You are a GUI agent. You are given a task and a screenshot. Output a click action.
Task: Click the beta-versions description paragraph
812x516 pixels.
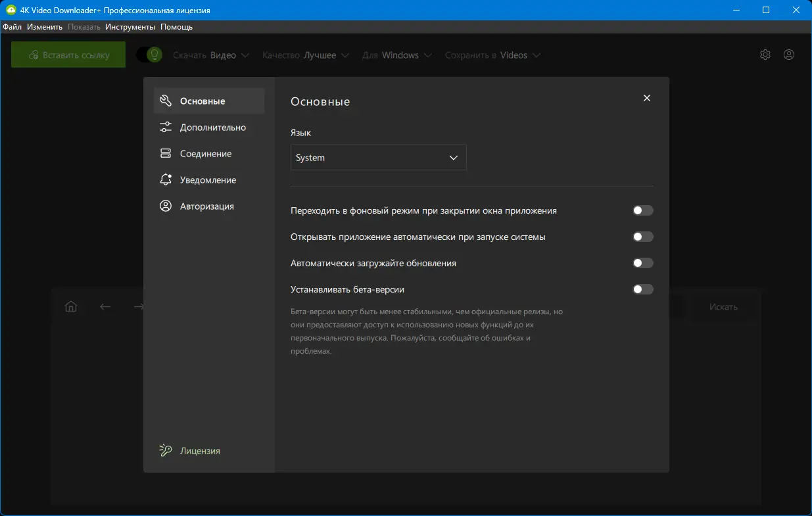427,331
